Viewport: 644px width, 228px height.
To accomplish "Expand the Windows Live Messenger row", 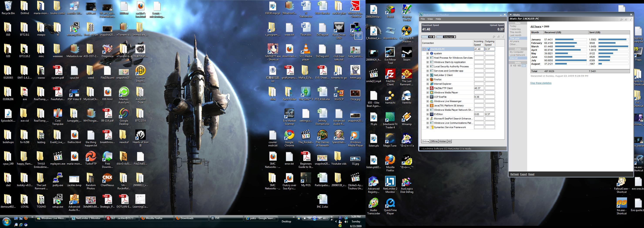I will (x=428, y=101).
